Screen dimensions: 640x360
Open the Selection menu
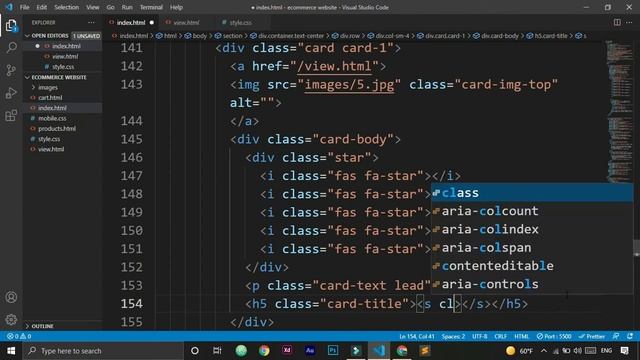67,7
